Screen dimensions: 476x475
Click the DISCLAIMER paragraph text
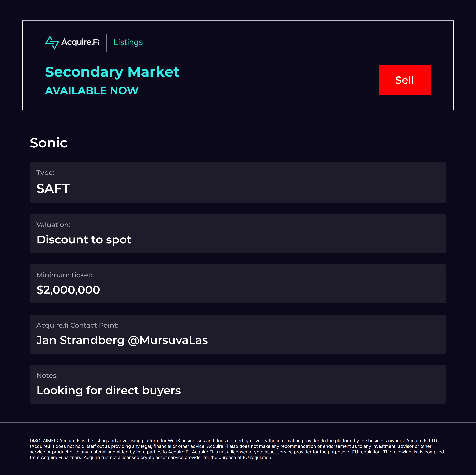tap(237, 449)
